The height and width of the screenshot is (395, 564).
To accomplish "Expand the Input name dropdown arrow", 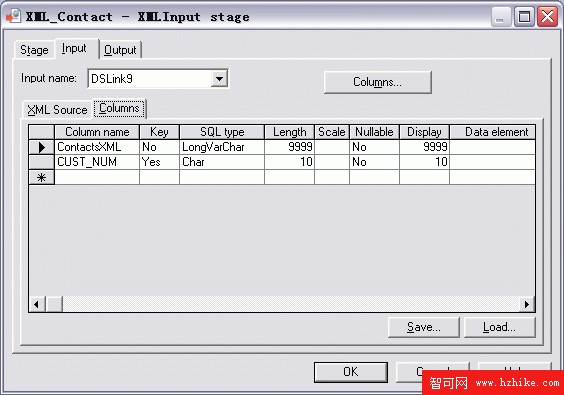I will (x=219, y=78).
